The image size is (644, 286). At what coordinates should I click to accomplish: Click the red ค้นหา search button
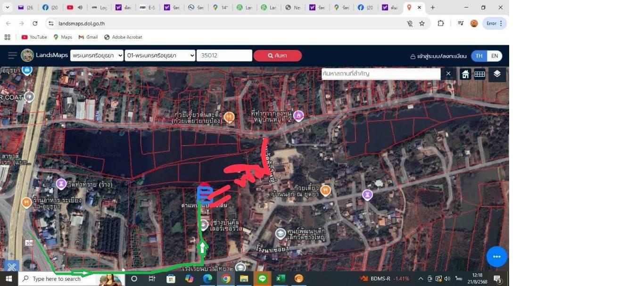click(x=278, y=56)
